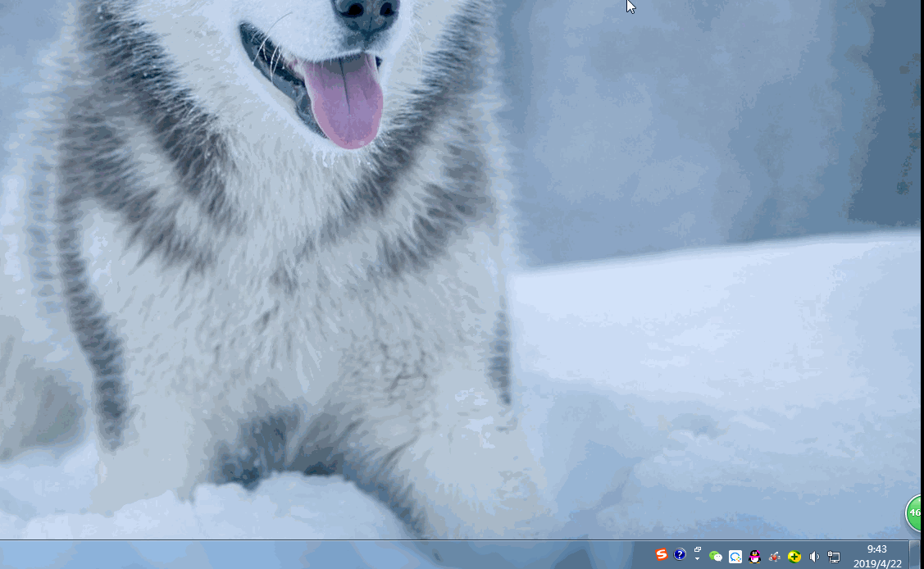Click the date 2019/4/22 in the taskbar
The height and width of the screenshot is (569, 924).
(876, 563)
